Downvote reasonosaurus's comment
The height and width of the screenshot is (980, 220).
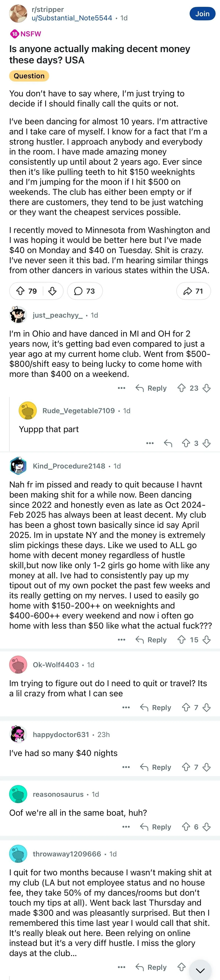[207, 827]
